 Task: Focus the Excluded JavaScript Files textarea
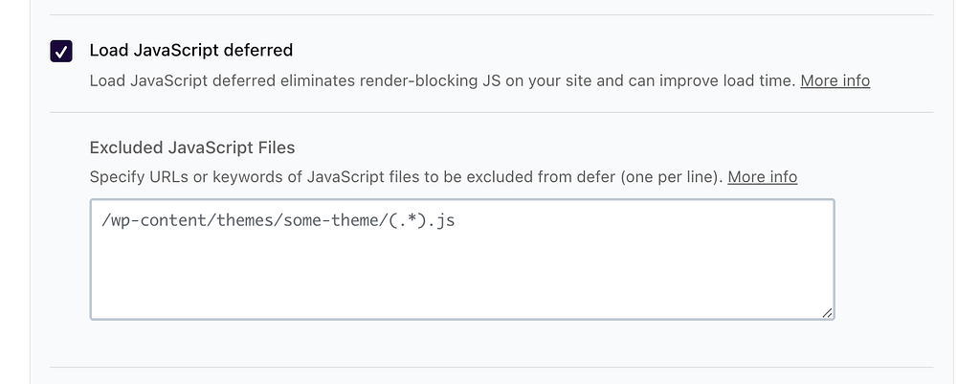click(462, 273)
